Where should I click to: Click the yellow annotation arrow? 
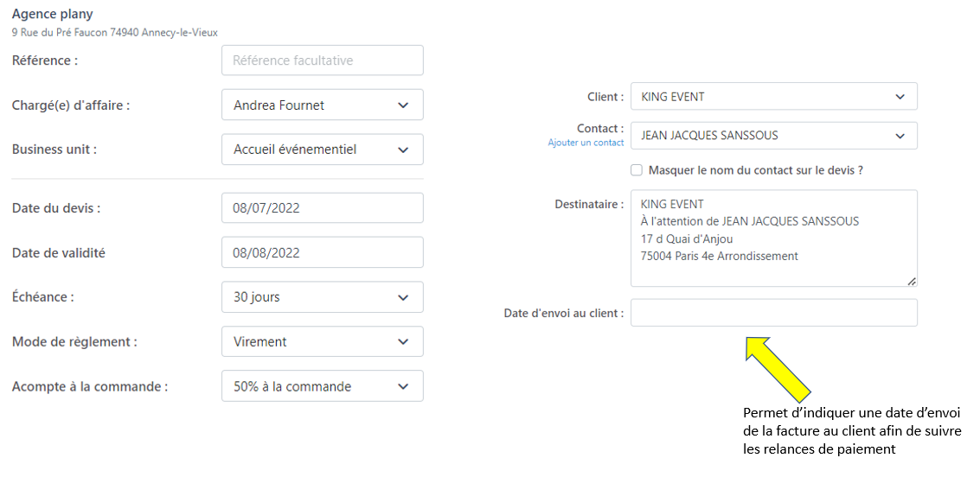(777, 366)
